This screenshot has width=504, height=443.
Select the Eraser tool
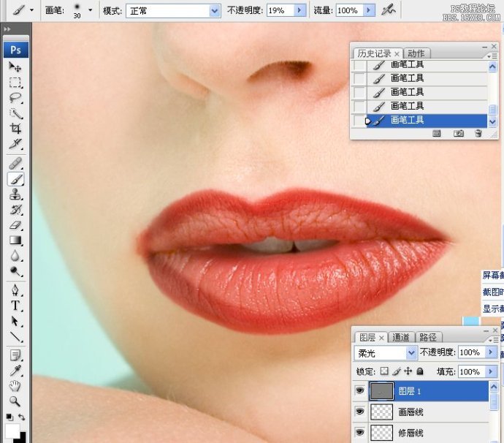tap(15, 225)
